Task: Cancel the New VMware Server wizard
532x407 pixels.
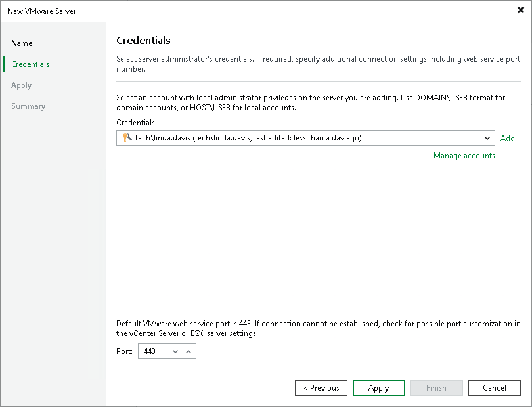Action: pos(494,387)
